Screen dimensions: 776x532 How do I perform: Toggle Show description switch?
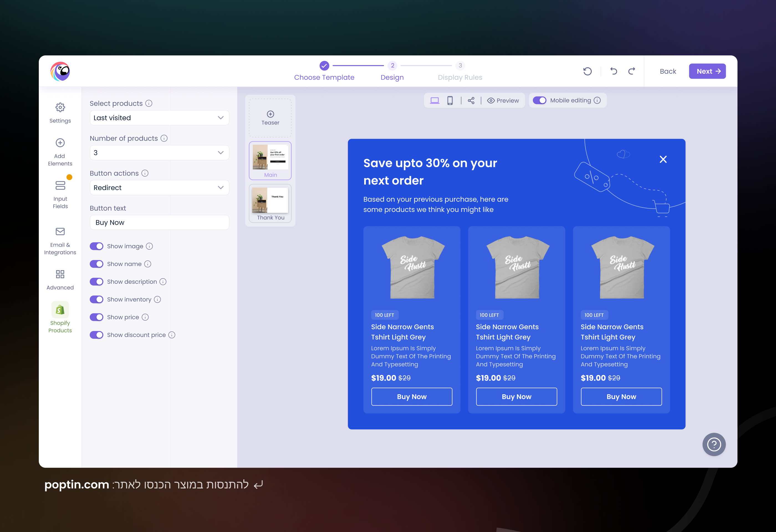96,282
